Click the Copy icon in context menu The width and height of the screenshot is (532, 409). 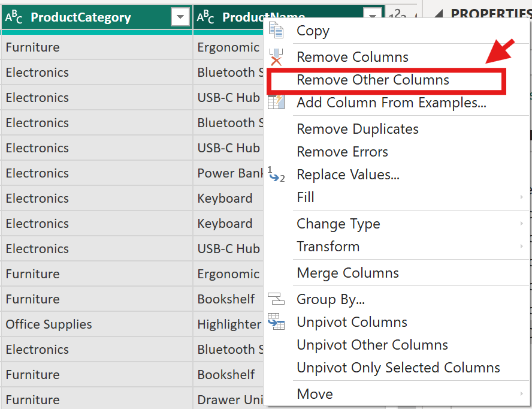pyautogui.click(x=276, y=30)
